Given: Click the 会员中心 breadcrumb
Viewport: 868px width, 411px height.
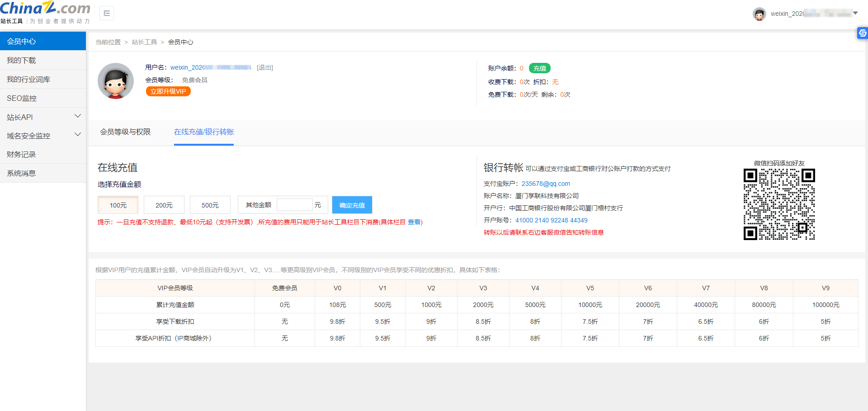Looking at the screenshot, I should pyautogui.click(x=181, y=42).
